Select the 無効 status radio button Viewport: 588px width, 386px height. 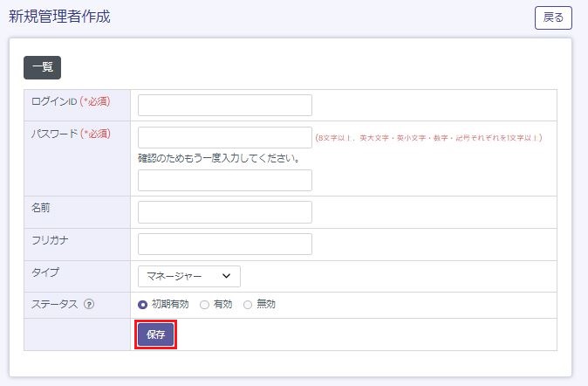click(x=248, y=305)
